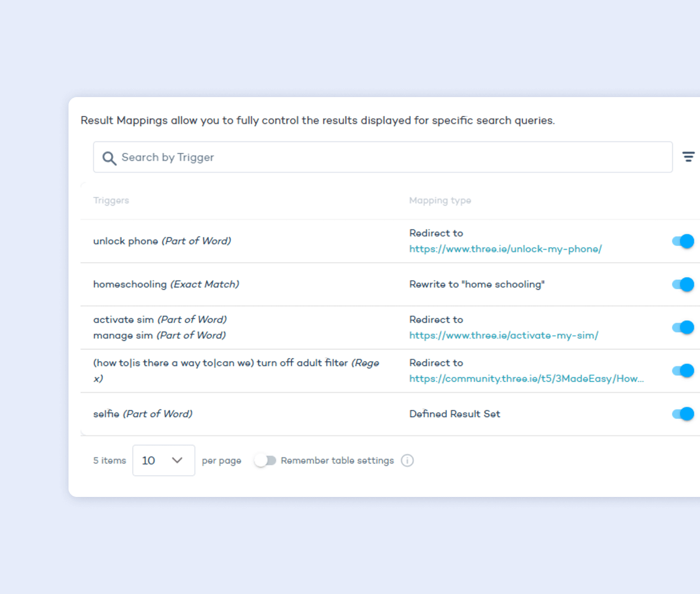
Task: Click the magnifying glass search icon
Action: pyautogui.click(x=109, y=158)
